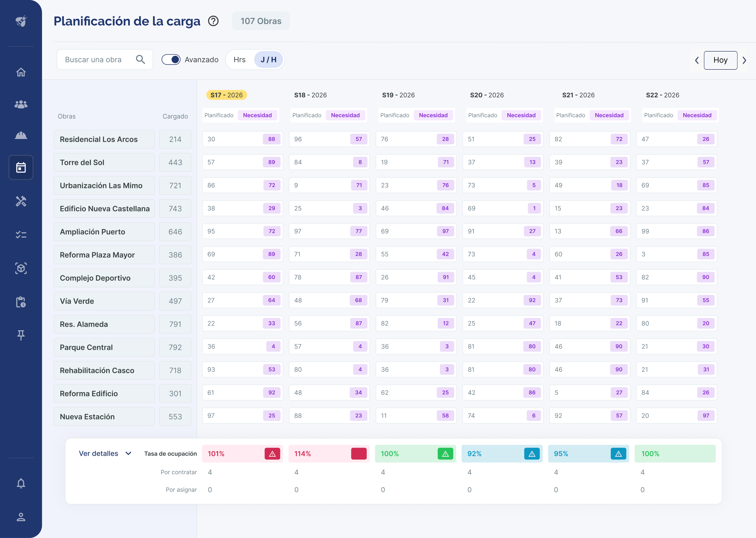
Task: Open the Complejo Deportivo row
Action: pos(104,278)
